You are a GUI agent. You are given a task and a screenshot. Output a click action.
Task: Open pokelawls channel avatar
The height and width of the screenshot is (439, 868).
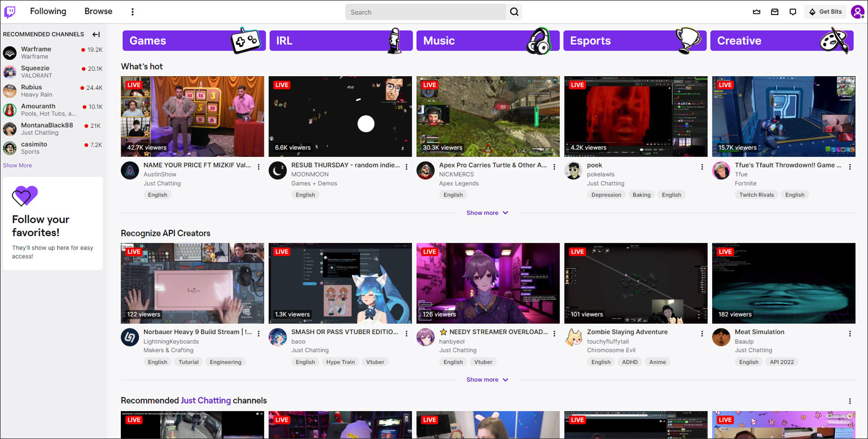tap(574, 171)
